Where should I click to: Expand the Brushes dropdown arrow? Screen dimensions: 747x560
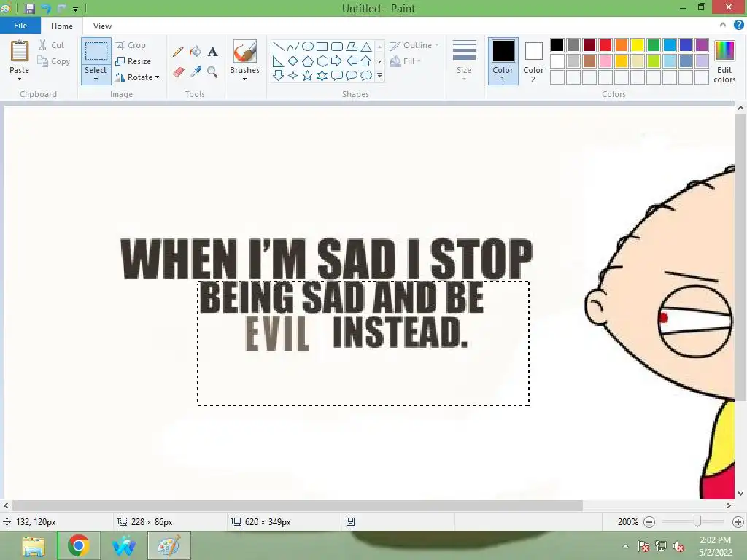[245, 79]
